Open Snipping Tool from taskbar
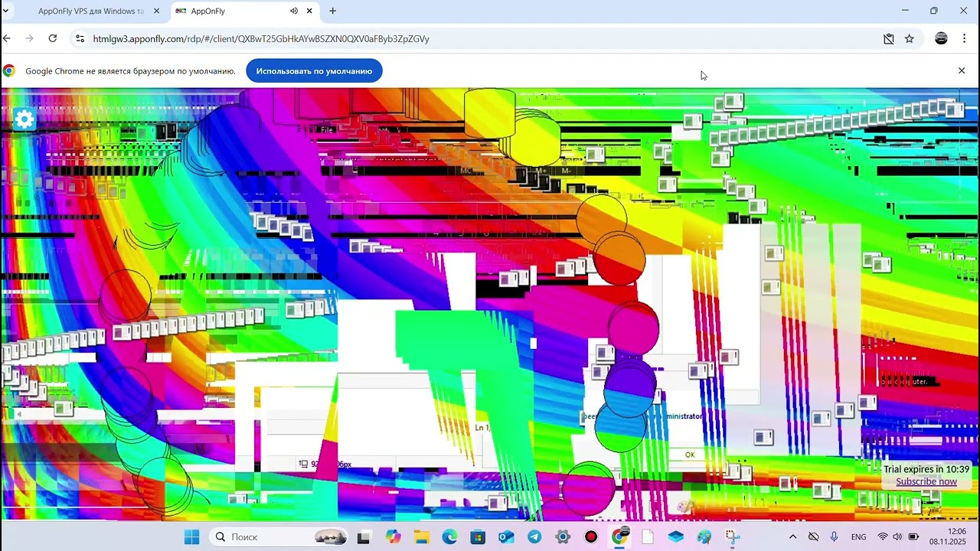Screen dimensions: 980x551 point(733,537)
